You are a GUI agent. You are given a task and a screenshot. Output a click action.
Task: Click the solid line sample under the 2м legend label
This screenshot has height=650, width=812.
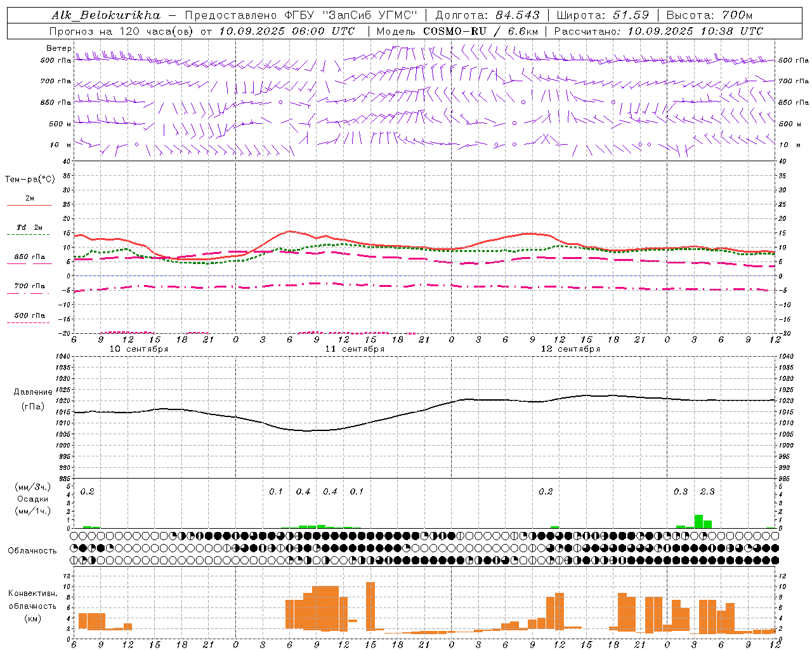tap(29, 205)
